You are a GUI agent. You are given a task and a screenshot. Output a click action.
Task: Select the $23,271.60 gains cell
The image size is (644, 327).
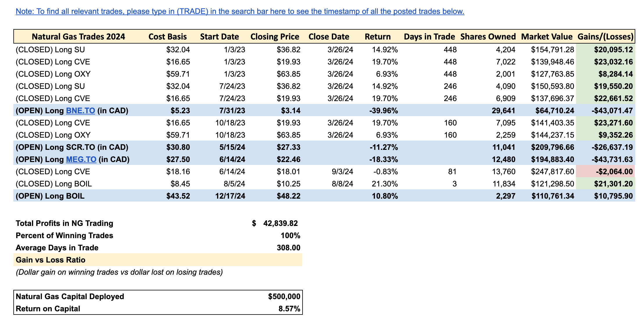pos(605,123)
